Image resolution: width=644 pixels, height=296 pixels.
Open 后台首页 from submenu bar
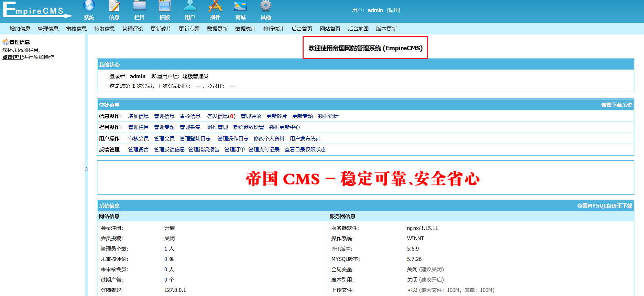[302, 29]
